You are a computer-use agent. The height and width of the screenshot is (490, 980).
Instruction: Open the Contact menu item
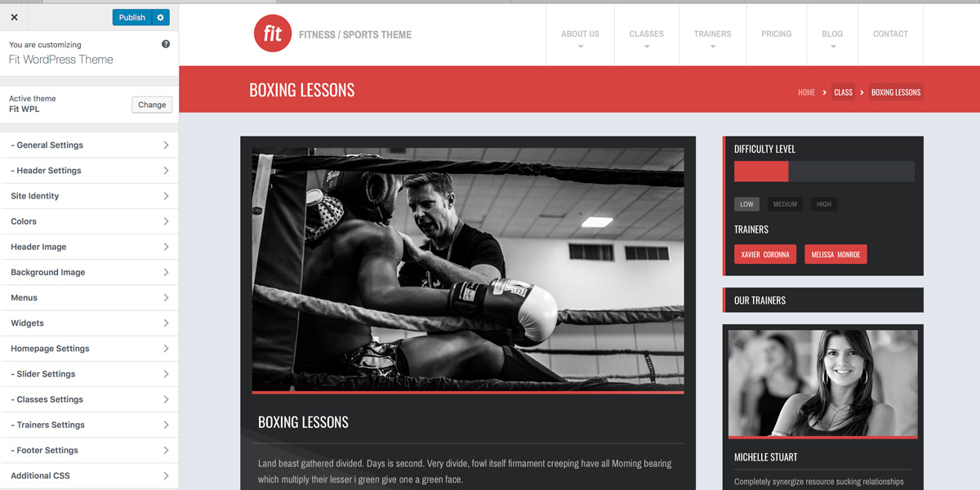890,34
